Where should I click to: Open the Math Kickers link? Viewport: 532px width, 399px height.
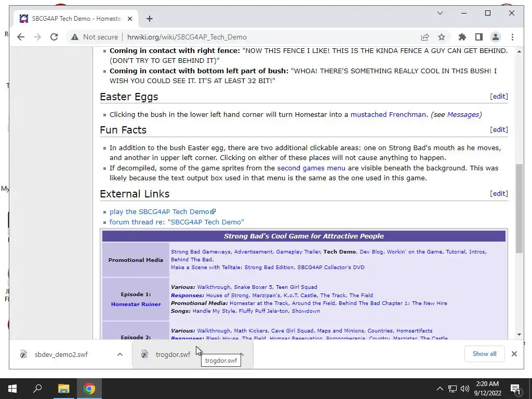tap(251, 330)
